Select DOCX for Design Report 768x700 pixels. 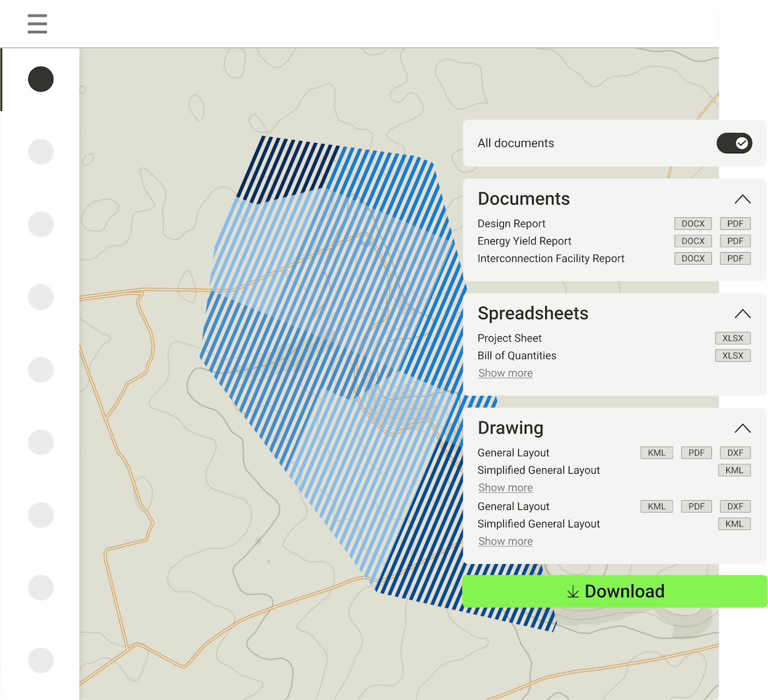coord(693,224)
